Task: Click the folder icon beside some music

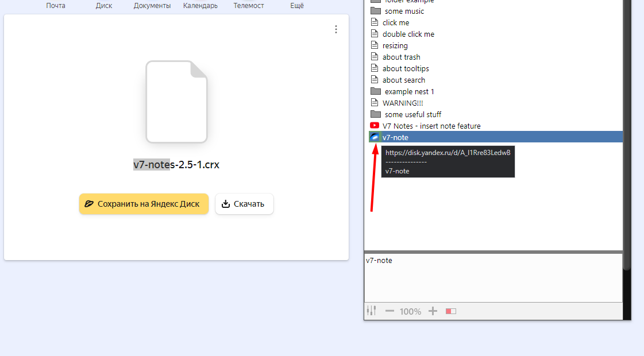Action: click(376, 11)
